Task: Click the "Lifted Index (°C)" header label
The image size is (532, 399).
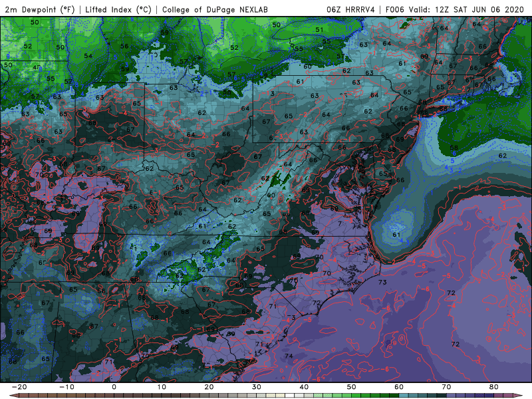Action: tap(118, 10)
